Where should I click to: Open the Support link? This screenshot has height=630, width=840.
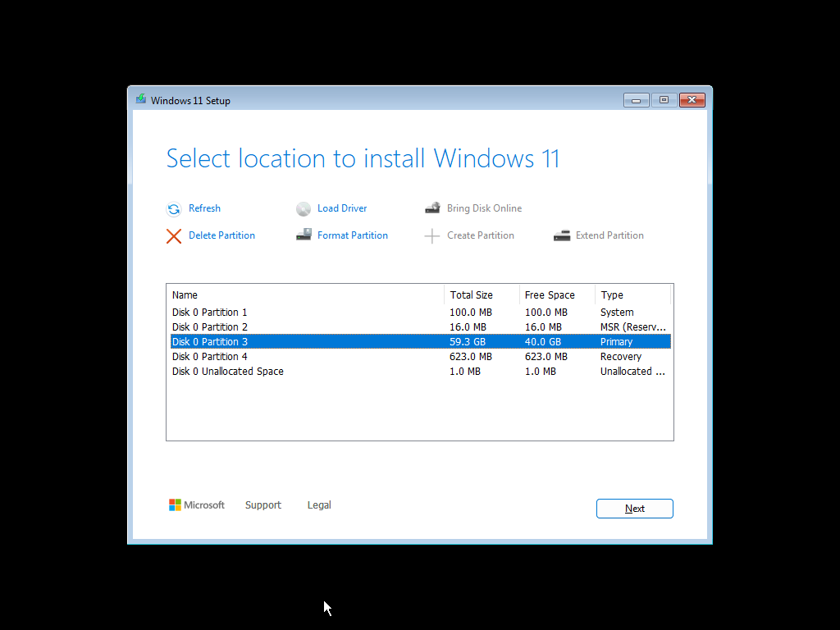(263, 505)
